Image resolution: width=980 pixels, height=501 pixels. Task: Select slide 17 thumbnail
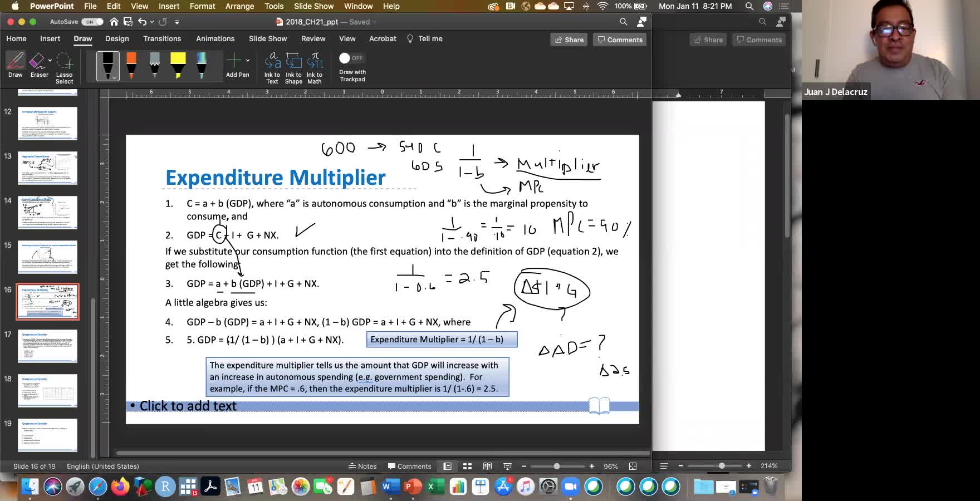point(47,346)
